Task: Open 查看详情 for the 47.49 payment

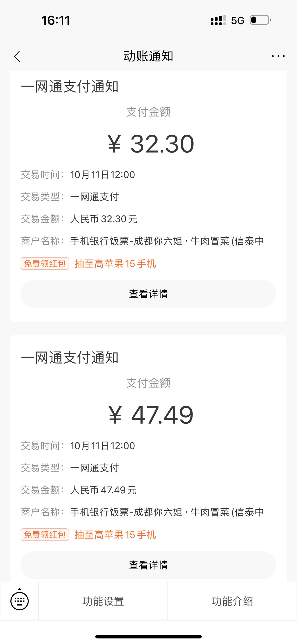Action: point(148,565)
